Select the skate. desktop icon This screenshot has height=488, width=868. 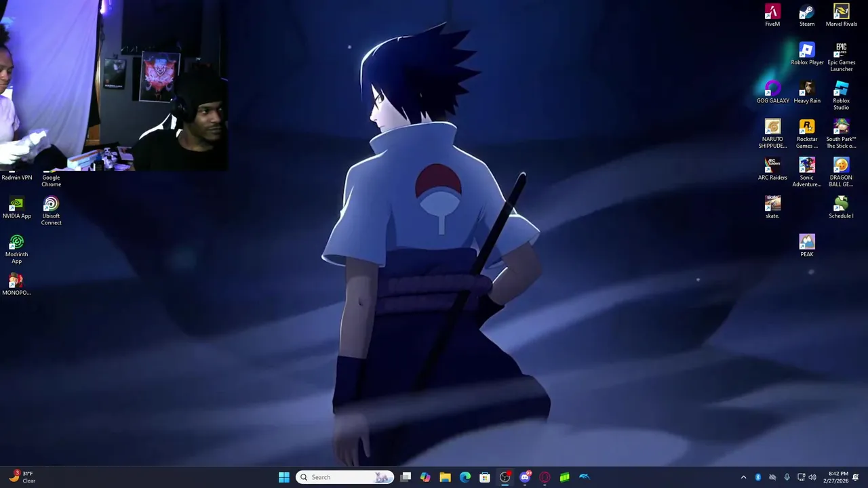(772, 208)
